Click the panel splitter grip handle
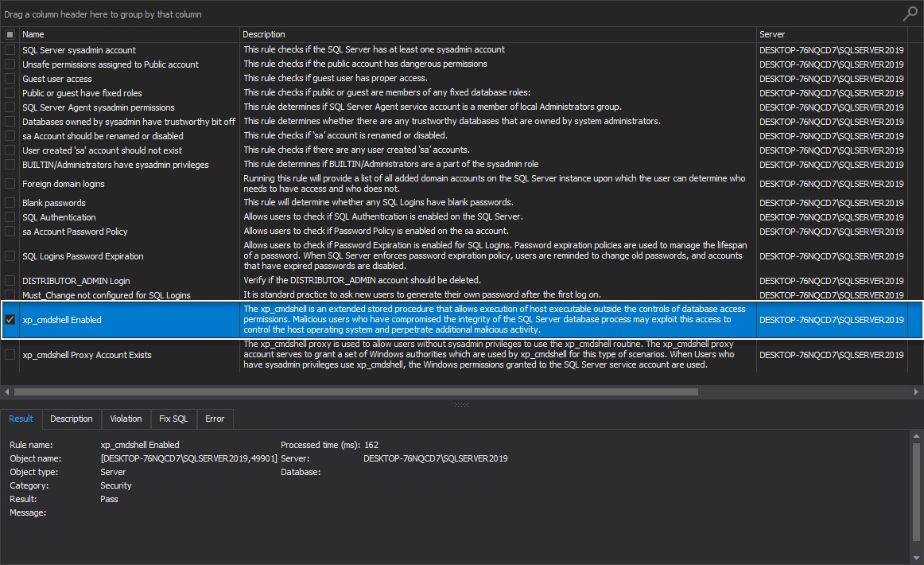Viewport: 924px width, 565px height. click(x=461, y=404)
